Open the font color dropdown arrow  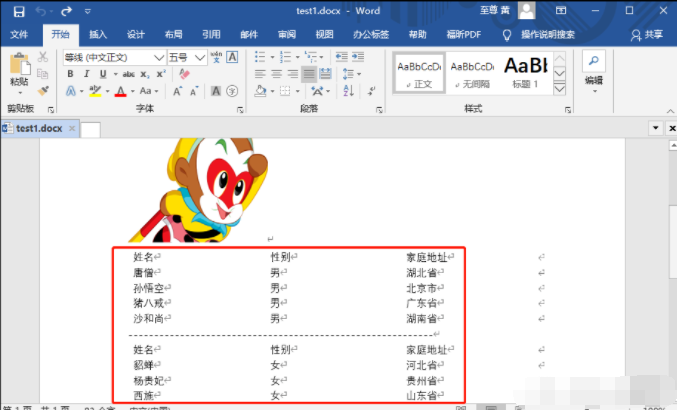click(x=133, y=91)
